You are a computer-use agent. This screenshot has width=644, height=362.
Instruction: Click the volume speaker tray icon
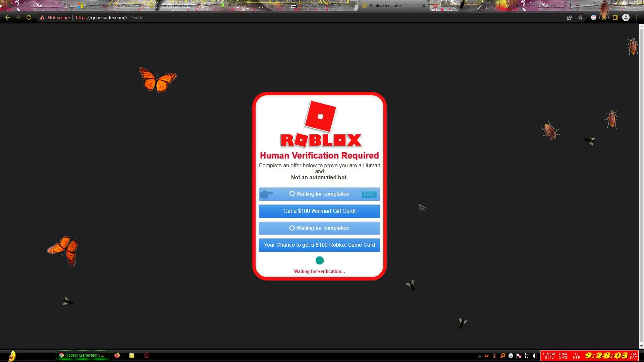point(535,356)
